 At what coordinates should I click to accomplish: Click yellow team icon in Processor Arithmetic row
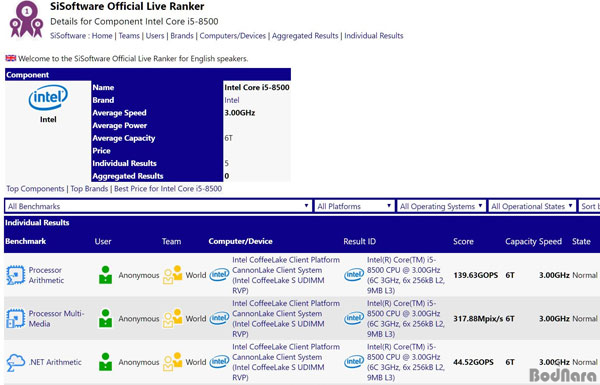173,275
